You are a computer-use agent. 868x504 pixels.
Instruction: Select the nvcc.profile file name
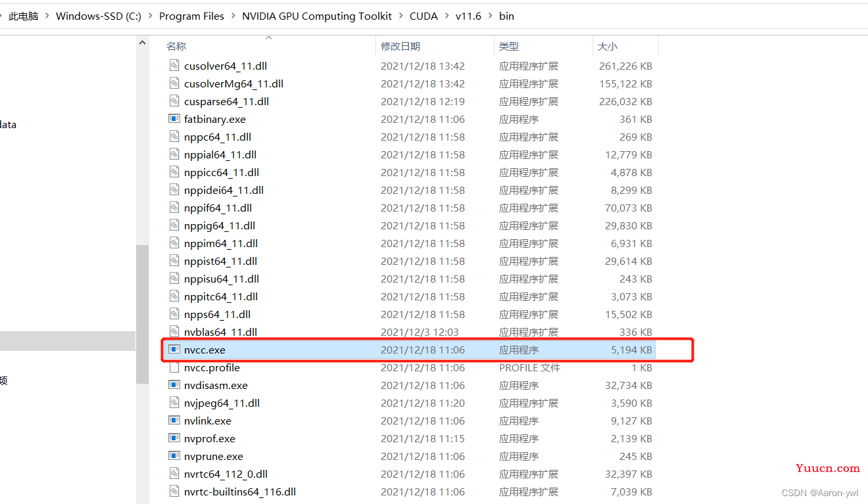pos(212,367)
